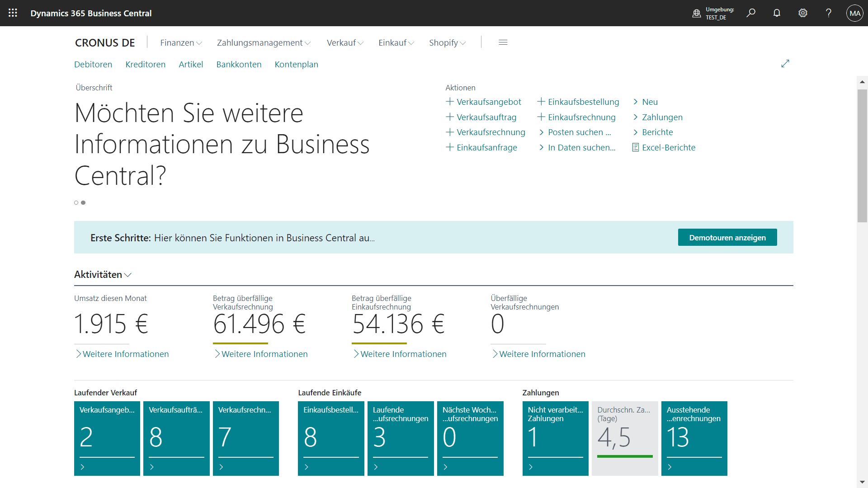Click arrow on Verkaufsaufträge tile
Screen dimensions: 868x488
click(152, 467)
